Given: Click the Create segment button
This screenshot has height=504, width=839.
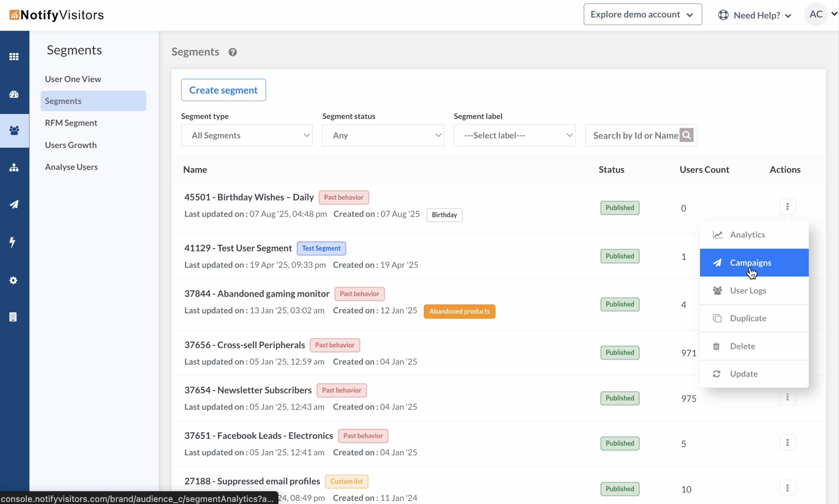Looking at the screenshot, I should coord(223,90).
